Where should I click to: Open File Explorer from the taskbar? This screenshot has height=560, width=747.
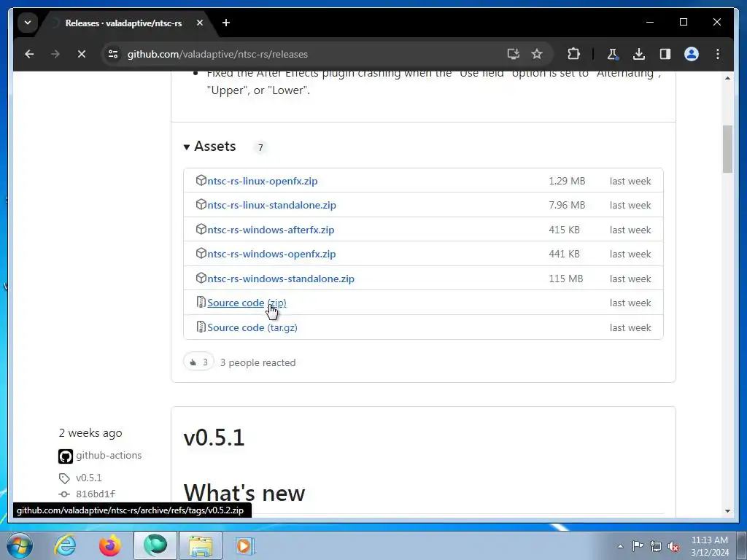pyautogui.click(x=201, y=545)
